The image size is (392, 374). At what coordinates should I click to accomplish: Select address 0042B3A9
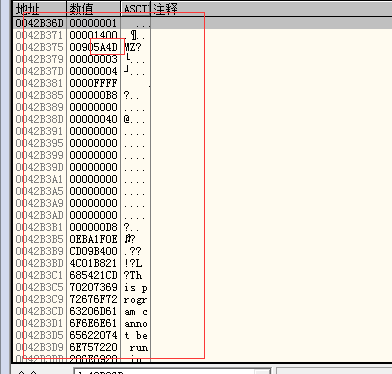(x=39, y=203)
